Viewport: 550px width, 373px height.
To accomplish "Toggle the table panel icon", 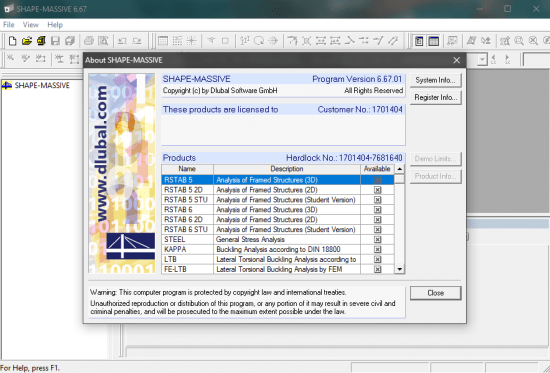I will click(x=434, y=41).
